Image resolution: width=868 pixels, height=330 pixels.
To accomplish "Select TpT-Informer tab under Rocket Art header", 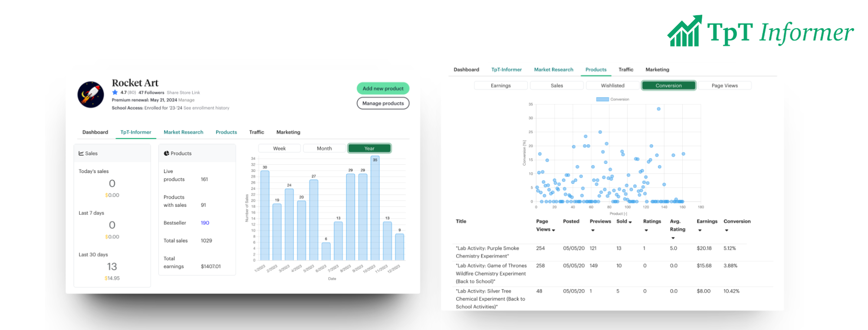I will 136,132.
